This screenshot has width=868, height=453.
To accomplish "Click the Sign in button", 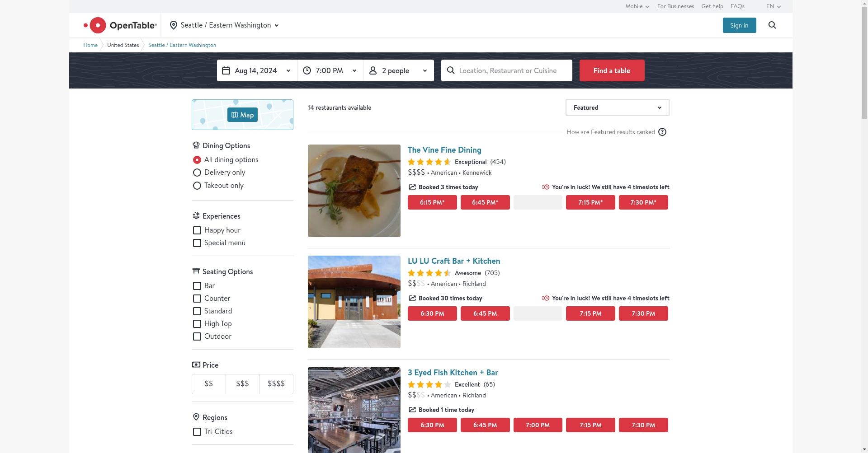I will [739, 25].
